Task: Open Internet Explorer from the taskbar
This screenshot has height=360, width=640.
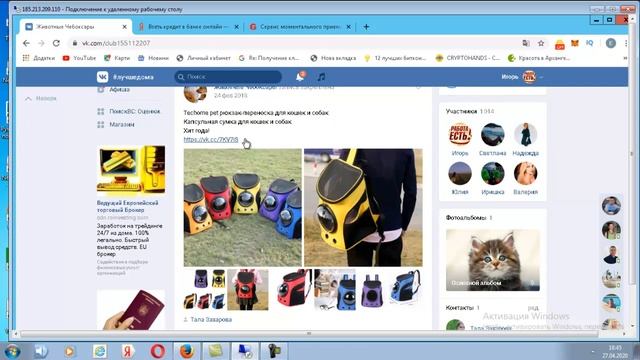Action: pyautogui.click(x=99, y=351)
